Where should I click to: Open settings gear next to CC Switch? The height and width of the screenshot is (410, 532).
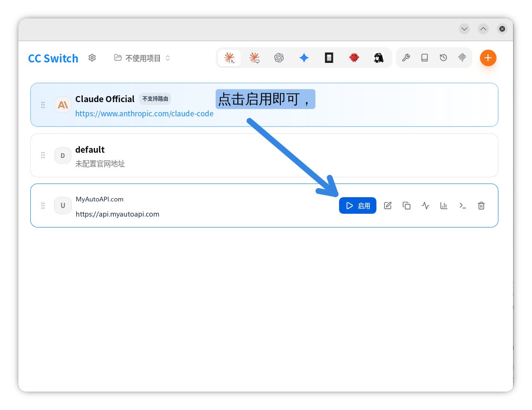[x=92, y=58]
